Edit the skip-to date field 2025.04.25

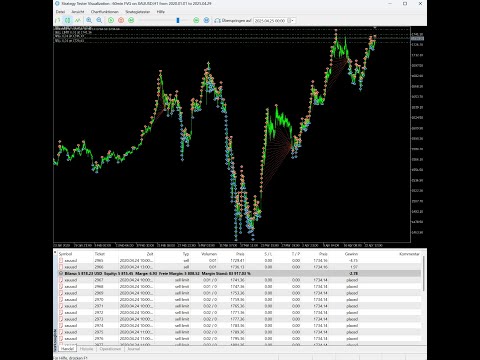[270, 21]
